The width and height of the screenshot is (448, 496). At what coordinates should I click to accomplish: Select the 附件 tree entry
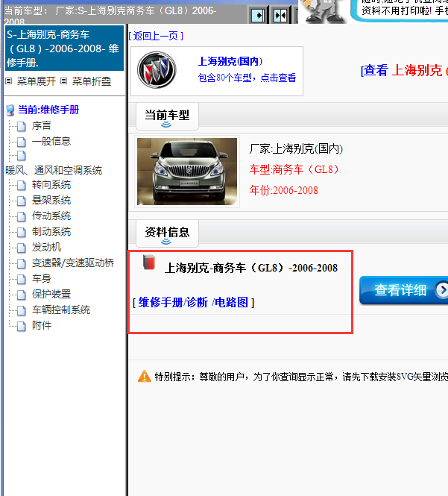42,325
